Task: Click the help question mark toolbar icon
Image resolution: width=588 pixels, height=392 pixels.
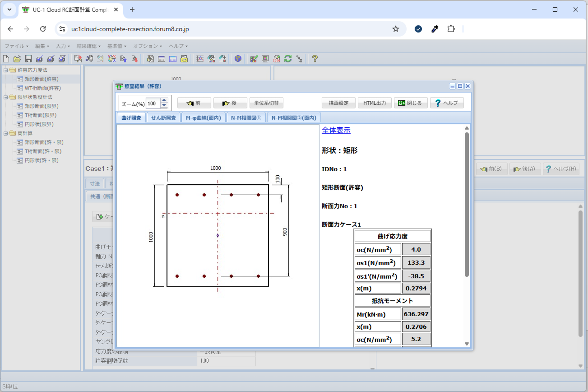Action: click(315, 59)
